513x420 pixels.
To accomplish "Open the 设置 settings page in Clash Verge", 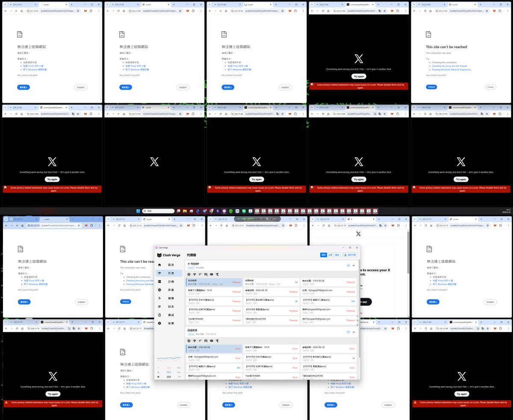I will tap(170, 323).
